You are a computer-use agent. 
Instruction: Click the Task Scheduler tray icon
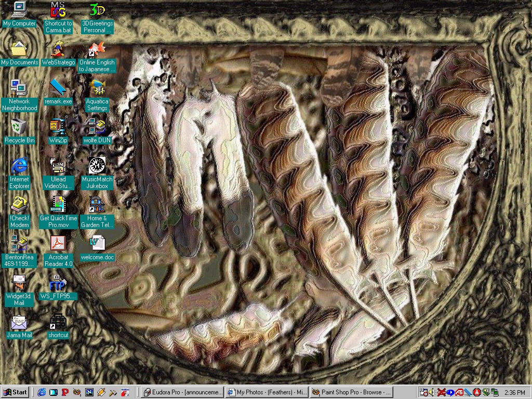[423, 392]
